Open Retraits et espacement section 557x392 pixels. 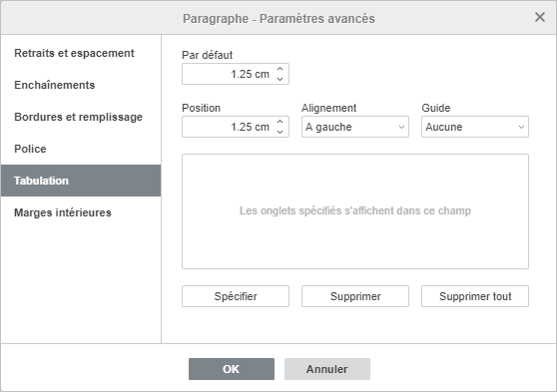tap(81, 53)
